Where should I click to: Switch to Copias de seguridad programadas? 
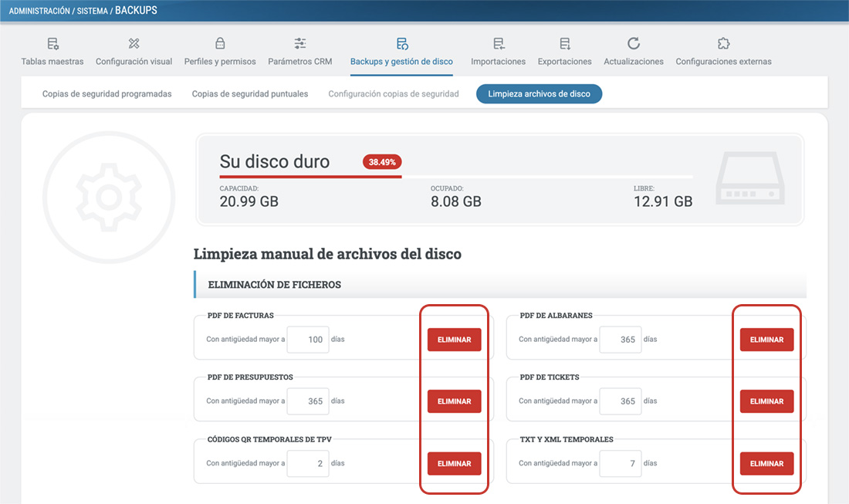[x=107, y=93]
